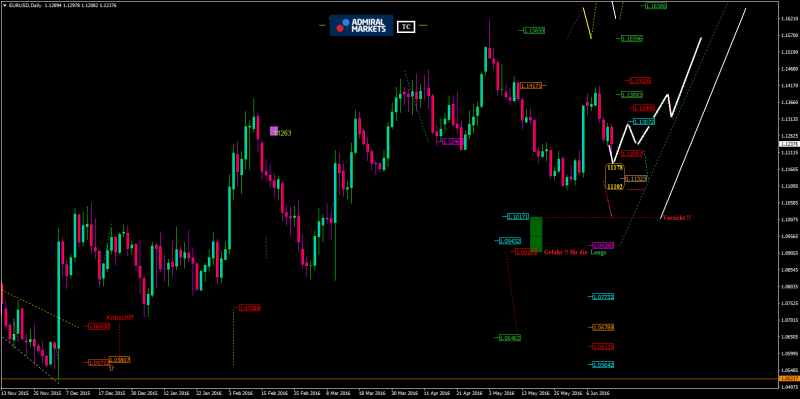This screenshot has height=399, width=800.
Task: Click the 'Gefahr !! für die' warning text
Action: (566, 253)
